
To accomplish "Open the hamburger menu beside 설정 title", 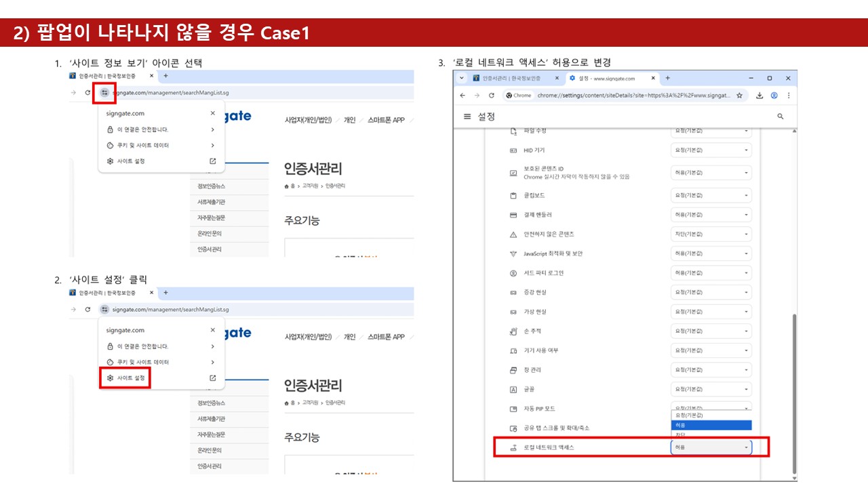I will 467,117.
